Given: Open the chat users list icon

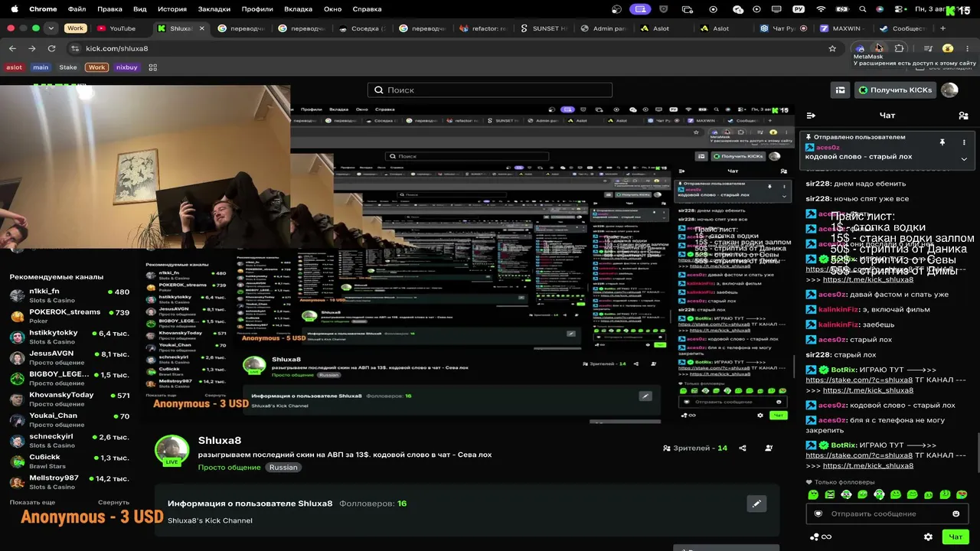Looking at the screenshot, I should 963,116.
